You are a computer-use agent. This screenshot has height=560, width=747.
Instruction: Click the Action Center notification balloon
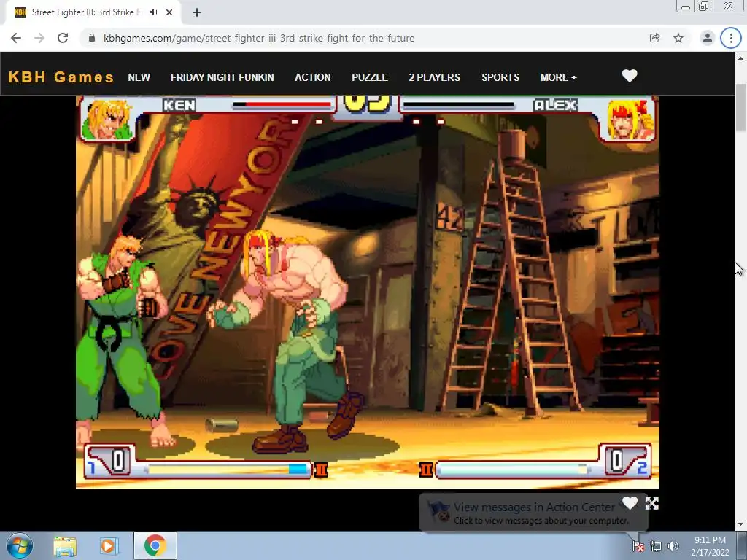pos(533,513)
